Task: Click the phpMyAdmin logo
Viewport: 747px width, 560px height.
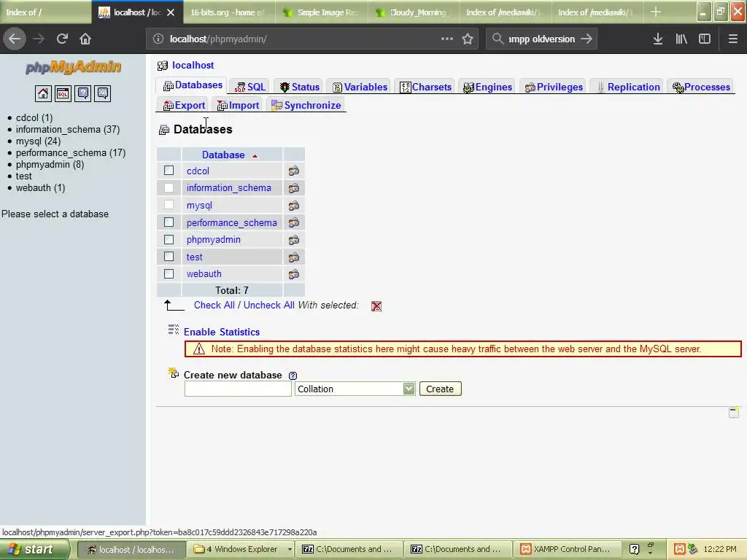Action: (73, 67)
